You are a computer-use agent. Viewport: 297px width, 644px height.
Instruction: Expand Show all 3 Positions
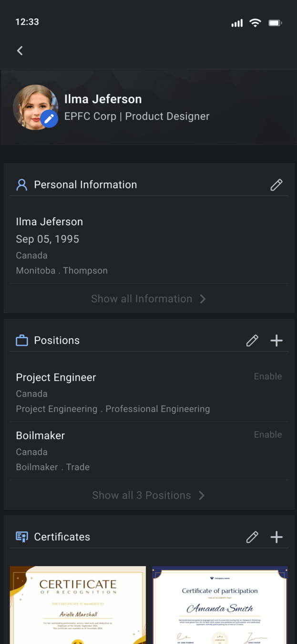tap(148, 495)
